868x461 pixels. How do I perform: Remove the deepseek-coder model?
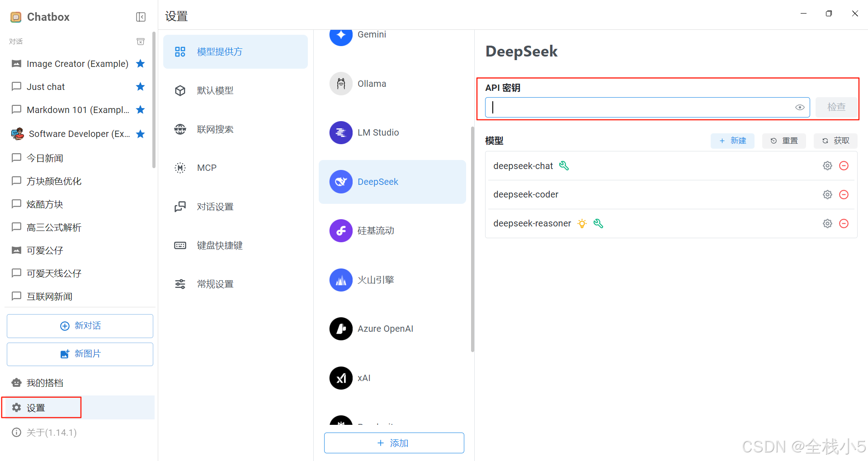844,194
